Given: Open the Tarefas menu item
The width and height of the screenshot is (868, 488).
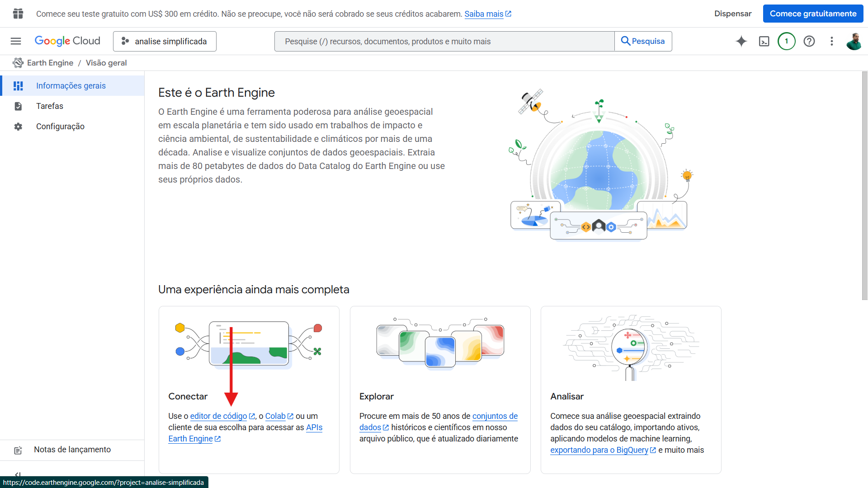Looking at the screenshot, I should pos(50,106).
